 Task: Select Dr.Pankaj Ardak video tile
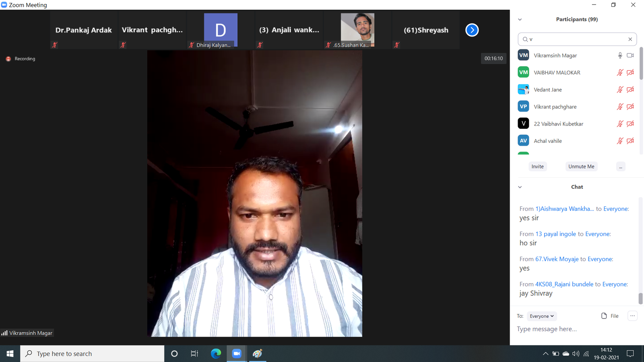(84, 30)
